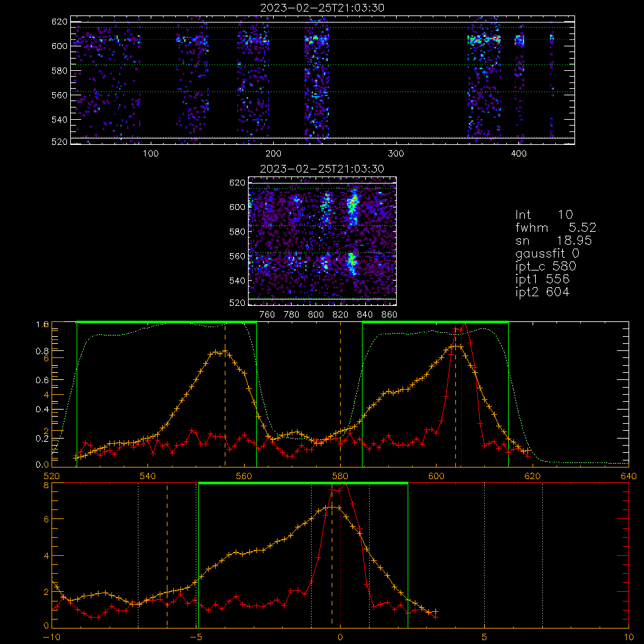Screen dimensions: 644x644
Task: Click dashed orange marker at 604 in profile plot
Action: click(x=455, y=394)
